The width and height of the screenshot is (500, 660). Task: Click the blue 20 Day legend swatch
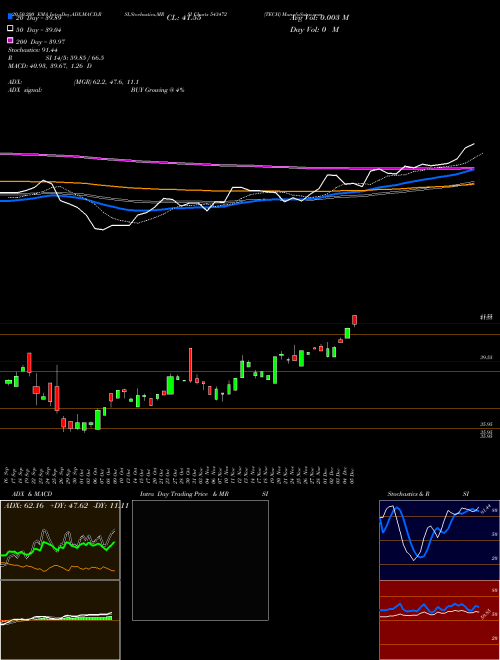coord(10,17)
